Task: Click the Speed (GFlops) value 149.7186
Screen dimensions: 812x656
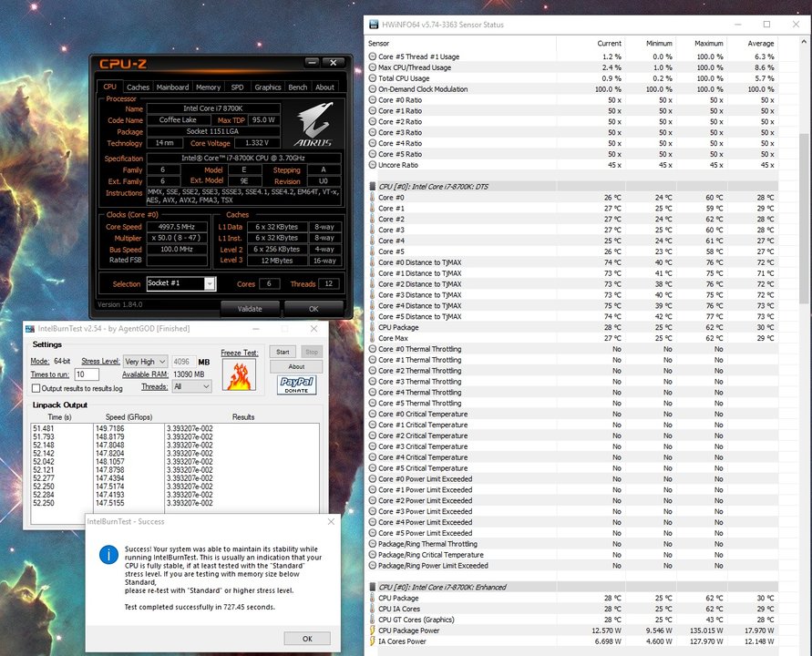Action: point(109,428)
